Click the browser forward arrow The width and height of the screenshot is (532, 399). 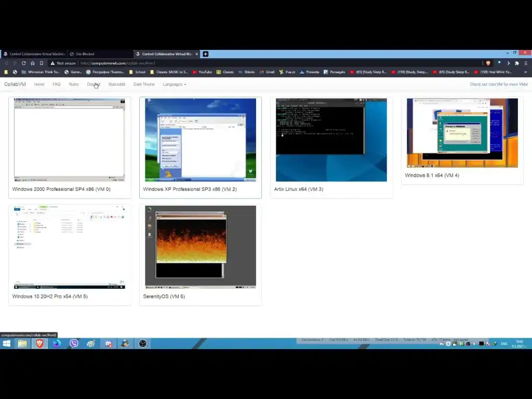(x=15, y=63)
